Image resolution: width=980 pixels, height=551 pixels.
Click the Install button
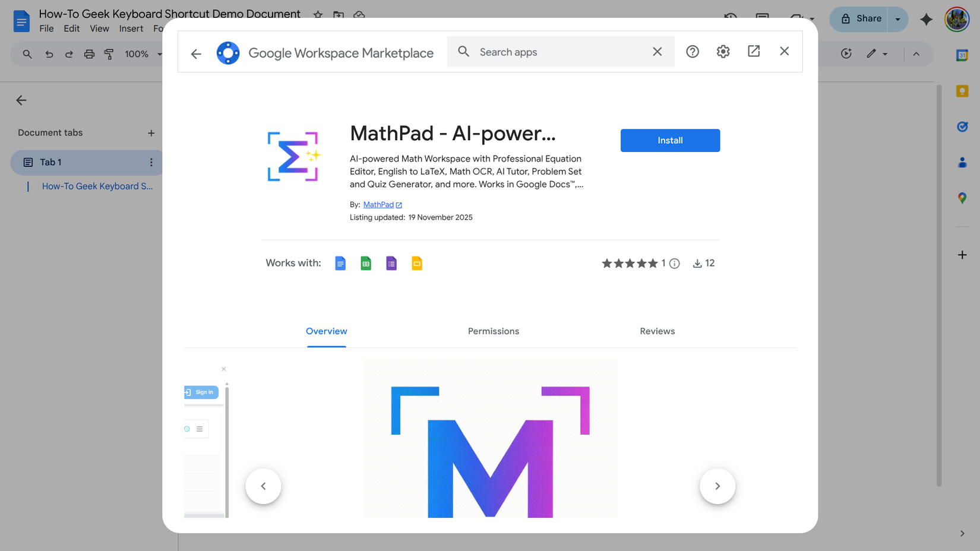pos(670,140)
